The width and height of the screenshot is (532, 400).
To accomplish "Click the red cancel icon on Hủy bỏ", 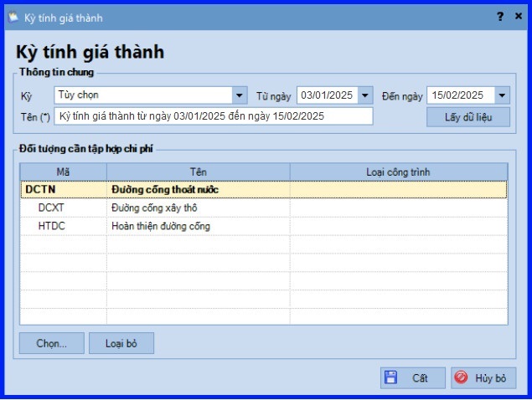I will pyautogui.click(x=461, y=377).
